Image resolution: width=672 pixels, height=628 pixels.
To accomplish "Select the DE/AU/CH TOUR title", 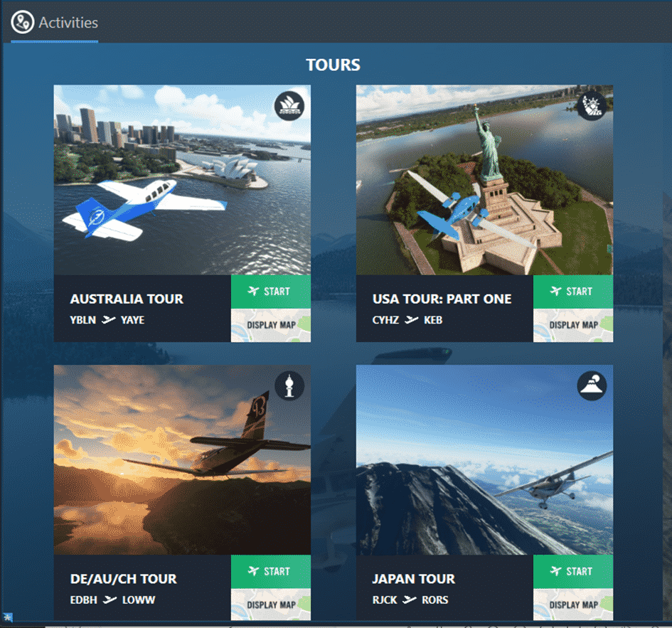I will tap(124, 579).
